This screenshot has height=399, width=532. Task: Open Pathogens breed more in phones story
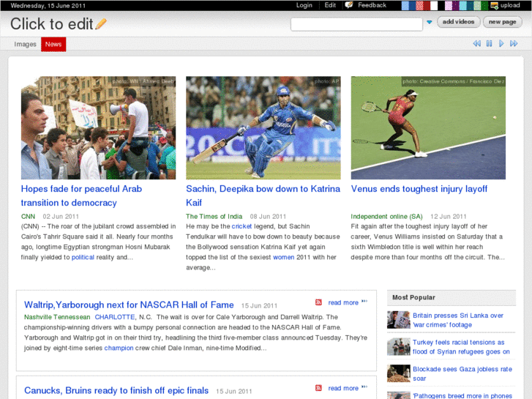click(462, 395)
